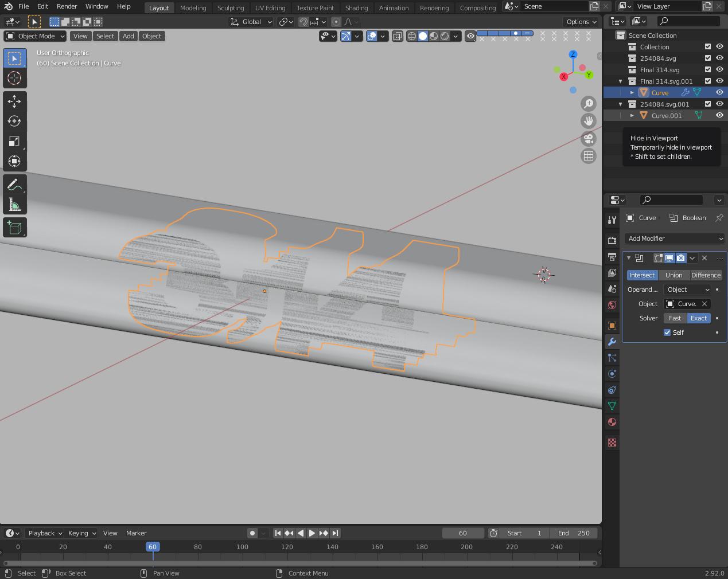The height and width of the screenshot is (579, 728).
Task: Select the Transform tool
Action: tap(14, 161)
